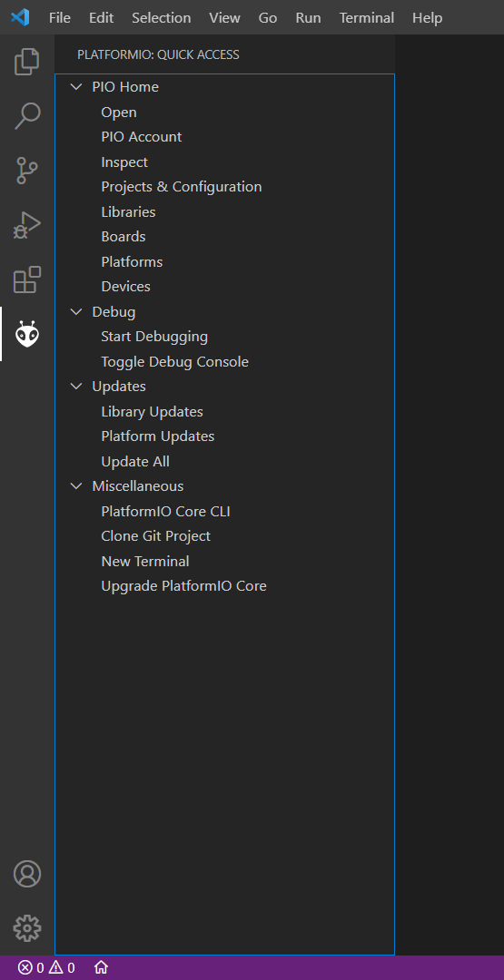Select Update All item
The height and width of the screenshot is (980, 504).
(x=135, y=461)
